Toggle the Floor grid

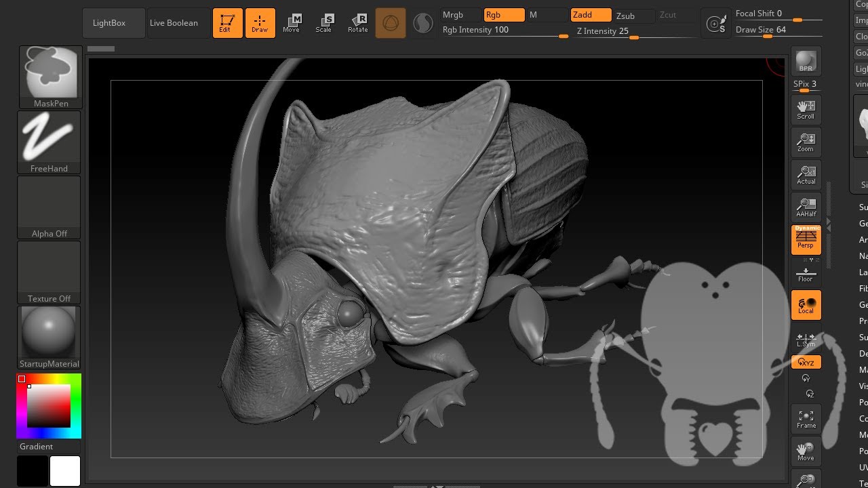tap(806, 274)
